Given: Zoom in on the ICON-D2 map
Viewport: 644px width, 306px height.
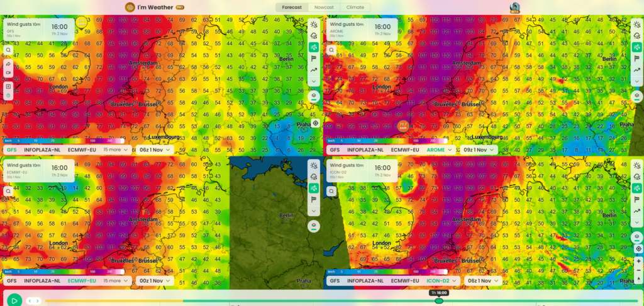Looking at the screenshot, I should tap(638, 261).
